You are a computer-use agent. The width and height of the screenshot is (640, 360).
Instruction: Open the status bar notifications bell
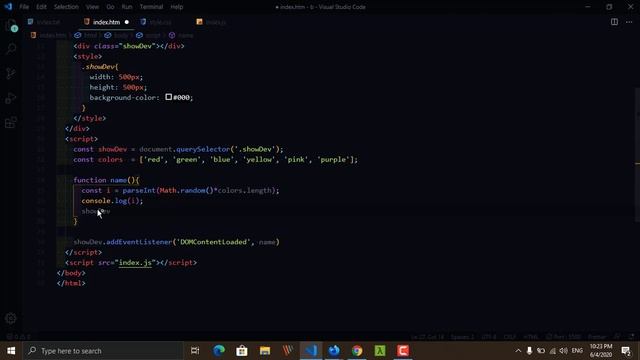[631, 337]
